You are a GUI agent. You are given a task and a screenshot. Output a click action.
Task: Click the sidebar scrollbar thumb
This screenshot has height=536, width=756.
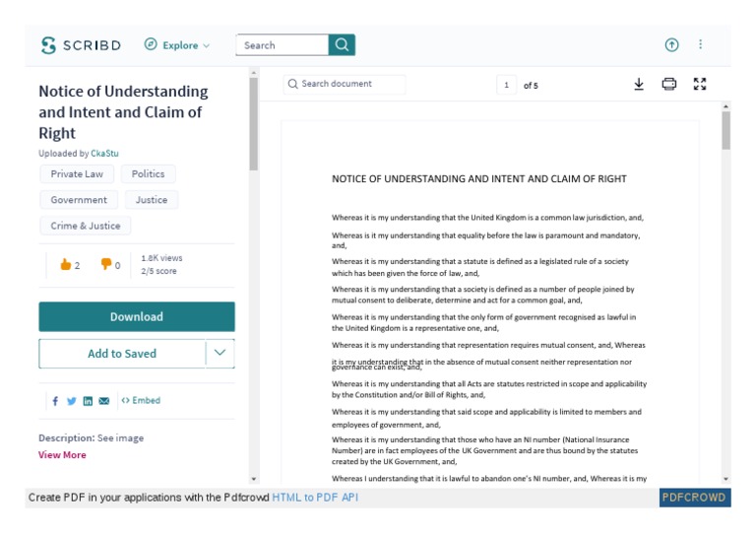point(254,124)
